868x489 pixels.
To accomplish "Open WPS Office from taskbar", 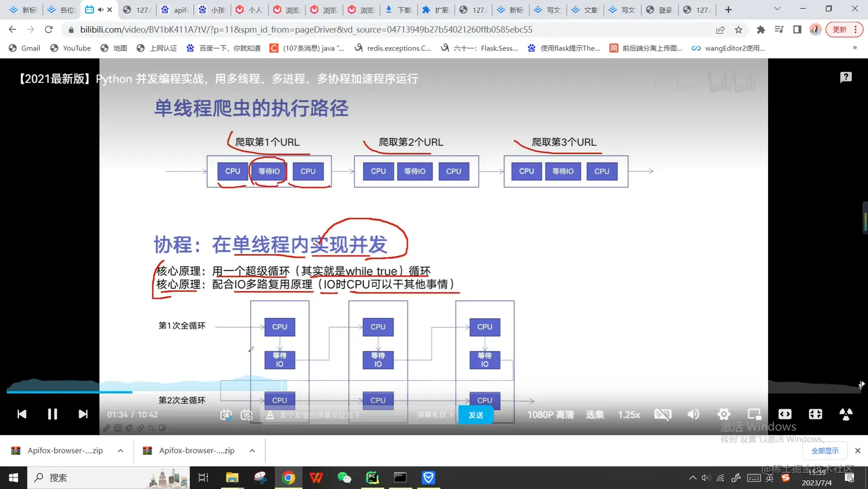I will 316,478.
